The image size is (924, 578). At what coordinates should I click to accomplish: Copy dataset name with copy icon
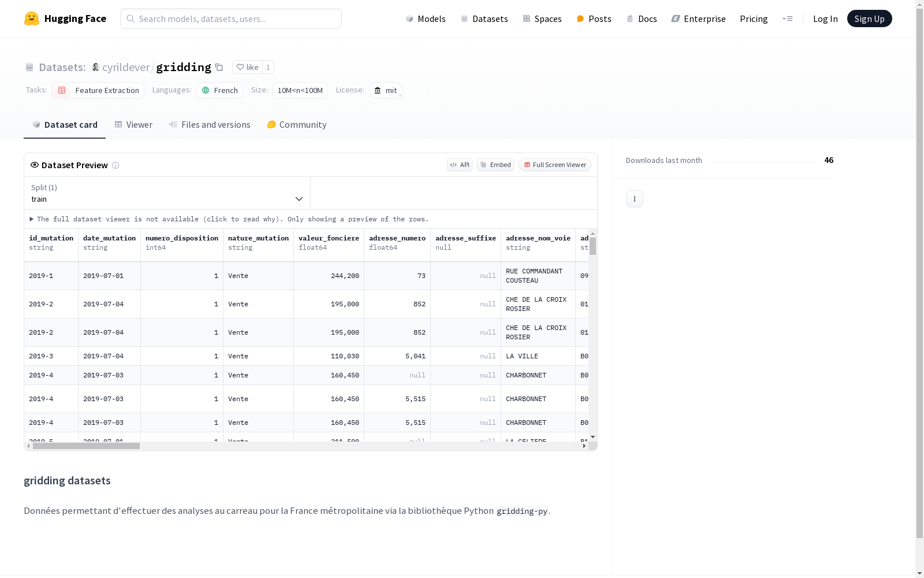[x=219, y=67]
